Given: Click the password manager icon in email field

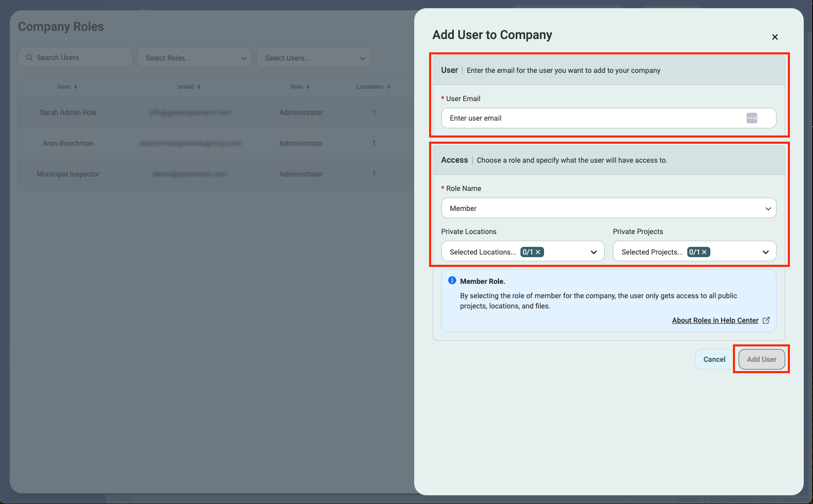Looking at the screenshot, I should pyautogui.click(x=752, y=118).
